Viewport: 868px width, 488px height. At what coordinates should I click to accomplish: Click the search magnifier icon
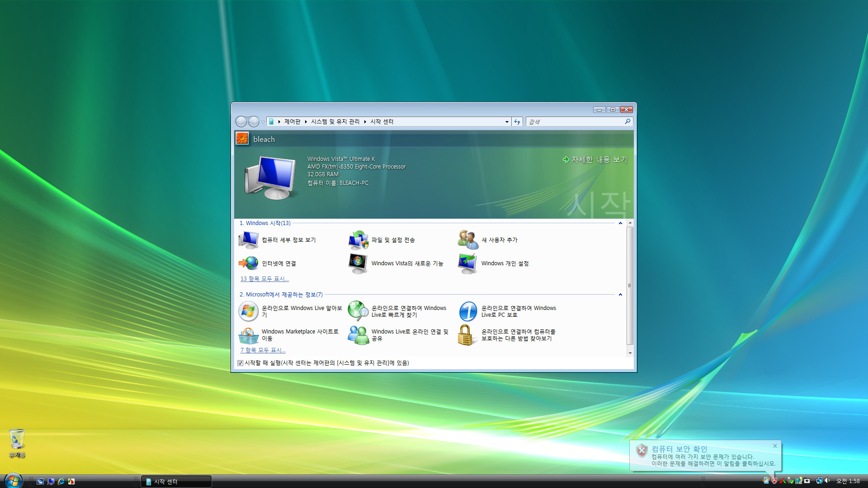coord(627,122)
